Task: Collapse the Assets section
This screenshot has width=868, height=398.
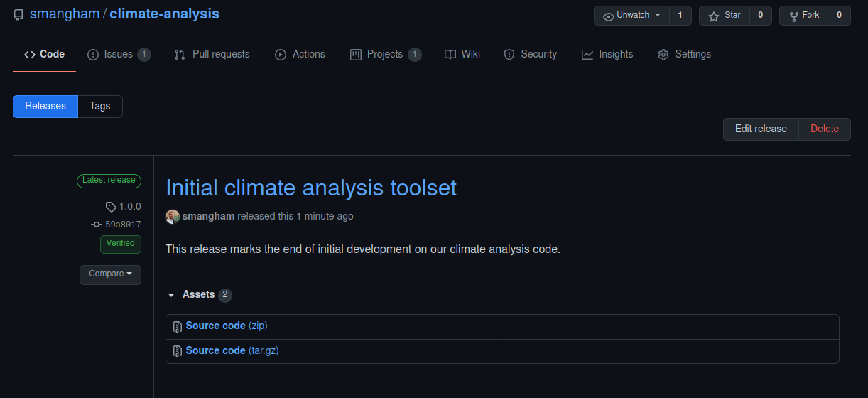Action: (x=171, y=295)
